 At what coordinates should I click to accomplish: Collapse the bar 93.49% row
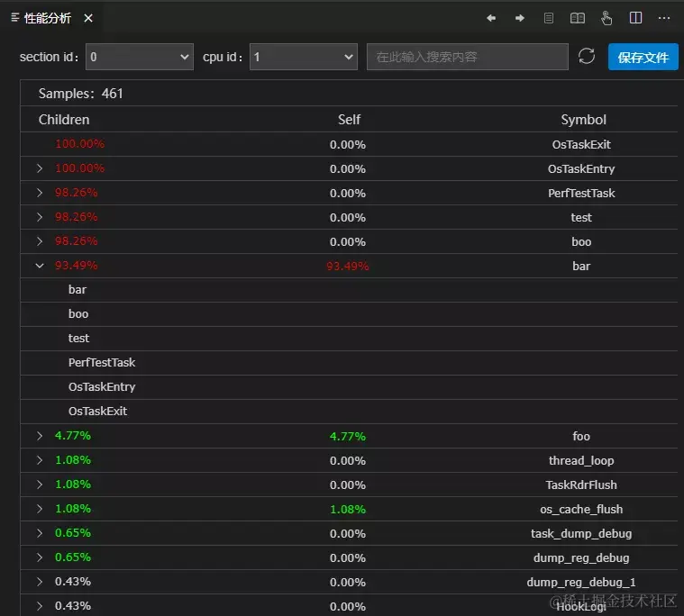click(40, 266)
